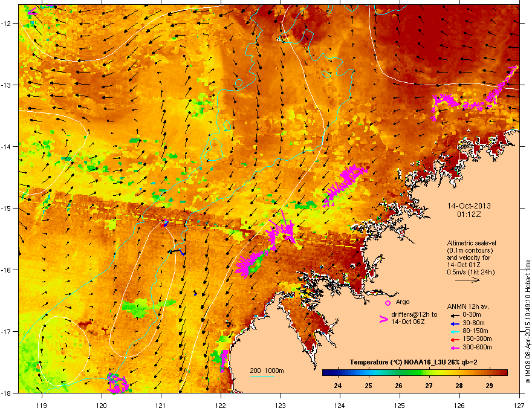Click the latitude axis label -18
532x411 pixels.
pos(7,393)
